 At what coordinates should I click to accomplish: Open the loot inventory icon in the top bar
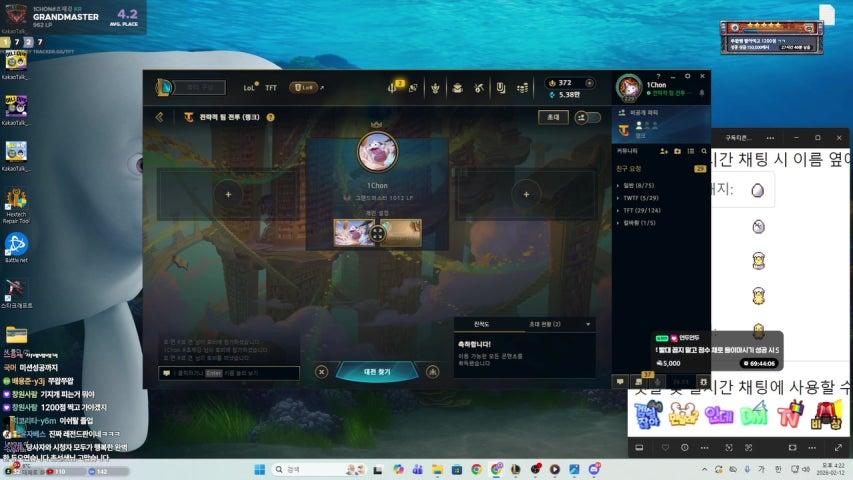(x=500, y=88)
